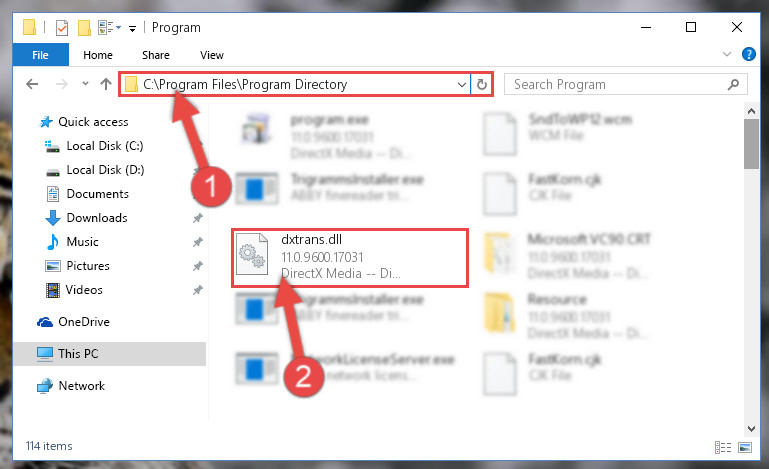769x469 pixels.
Task: Open Downloads in navigation pane
Action: [x=97, y=218]
